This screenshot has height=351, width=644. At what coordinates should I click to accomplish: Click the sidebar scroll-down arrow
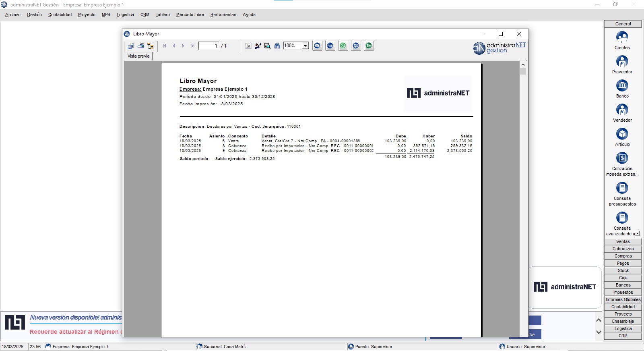point(638,234)
